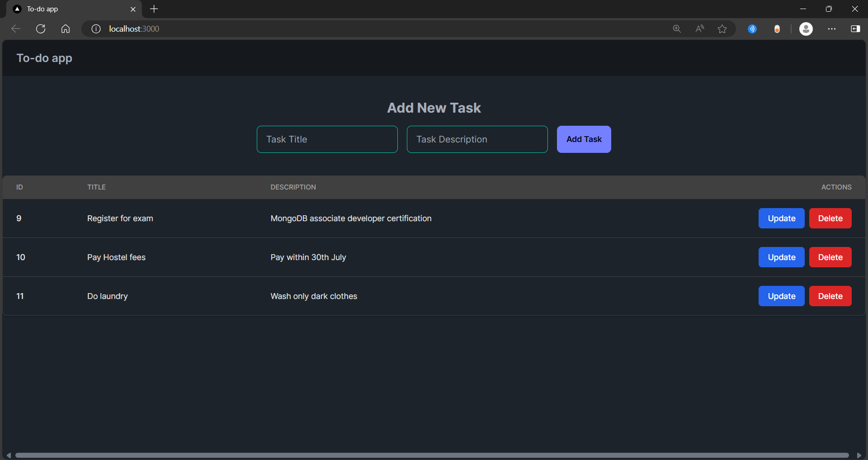Viewport: 868px width, 460px height.
Task: Activate the Read aloud icon
Action: (699, 29)
